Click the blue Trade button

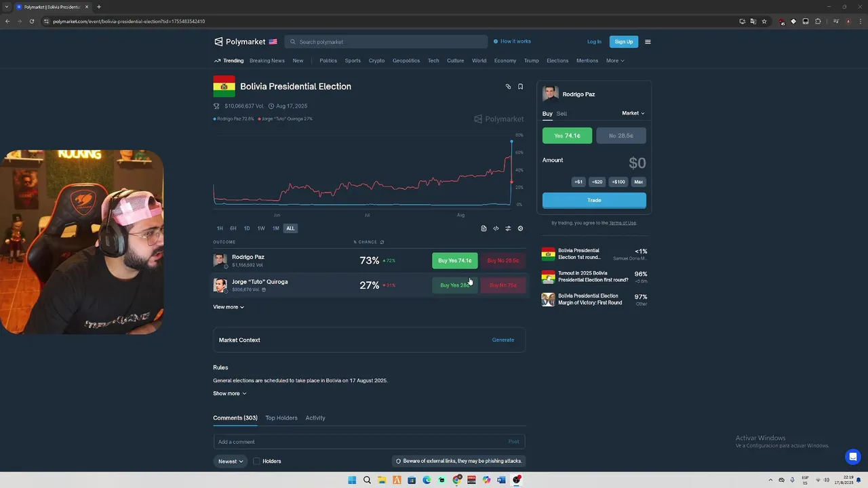tap(594, 200)
